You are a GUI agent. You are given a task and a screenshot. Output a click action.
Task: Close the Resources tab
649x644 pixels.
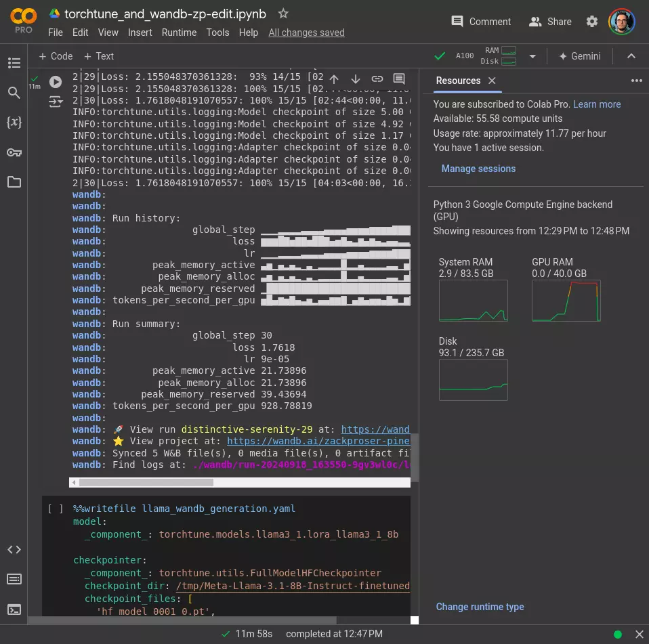[x=493, y=81]
